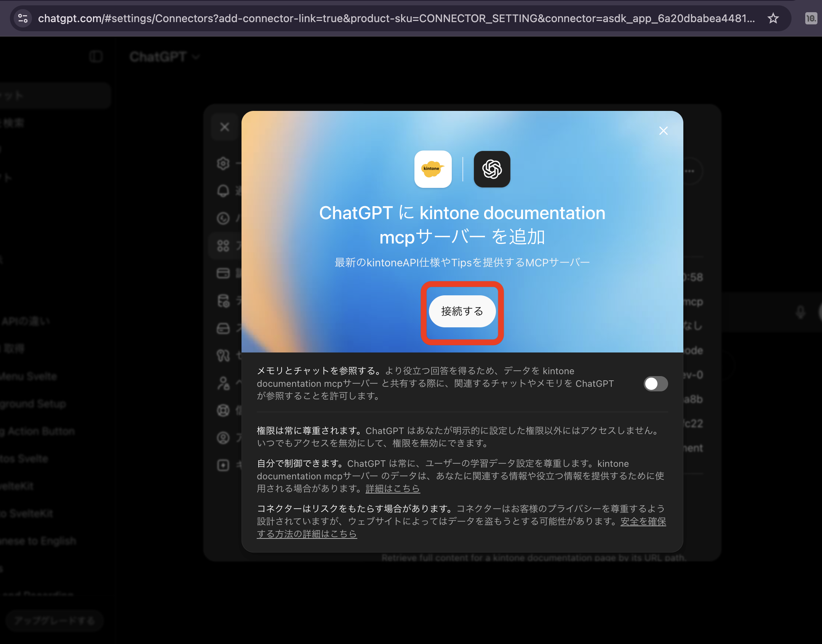This screenshot has width=822, height=644.
Task: Open the storage drive icon settings section
Action: (223, 328)
